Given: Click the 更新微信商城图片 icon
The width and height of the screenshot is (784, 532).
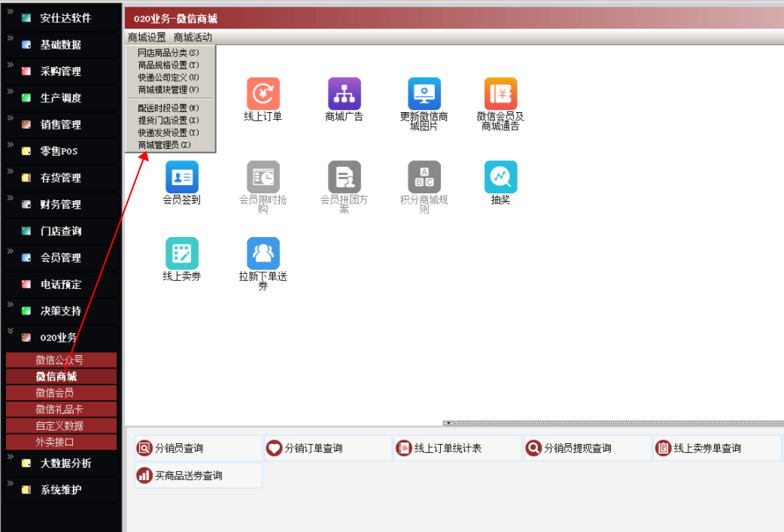Looking at the screenshot, I should coord(424,93).
